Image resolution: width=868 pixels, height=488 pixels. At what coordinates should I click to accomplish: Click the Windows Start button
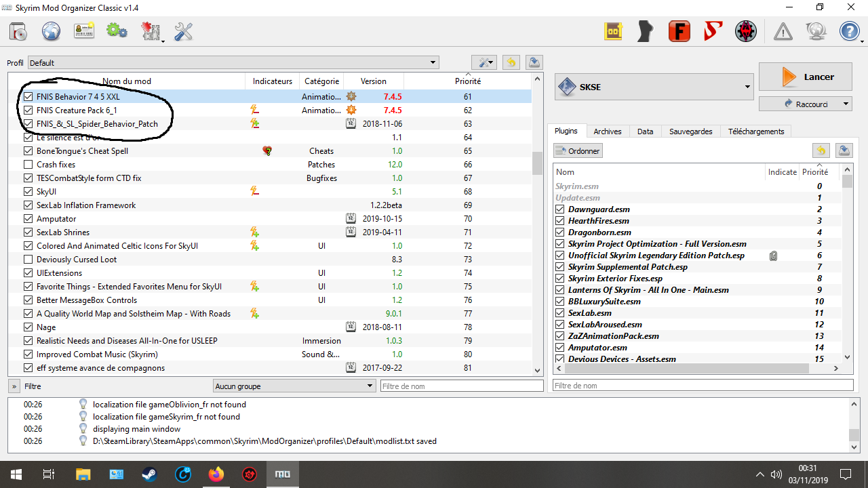click(x=16, y=474)
